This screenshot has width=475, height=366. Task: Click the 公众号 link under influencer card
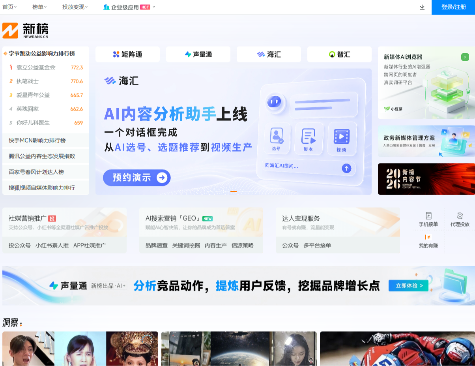pos(290,245)
